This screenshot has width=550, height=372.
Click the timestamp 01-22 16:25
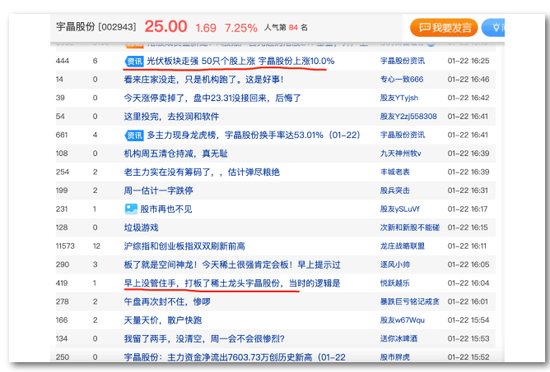point(468,61)
